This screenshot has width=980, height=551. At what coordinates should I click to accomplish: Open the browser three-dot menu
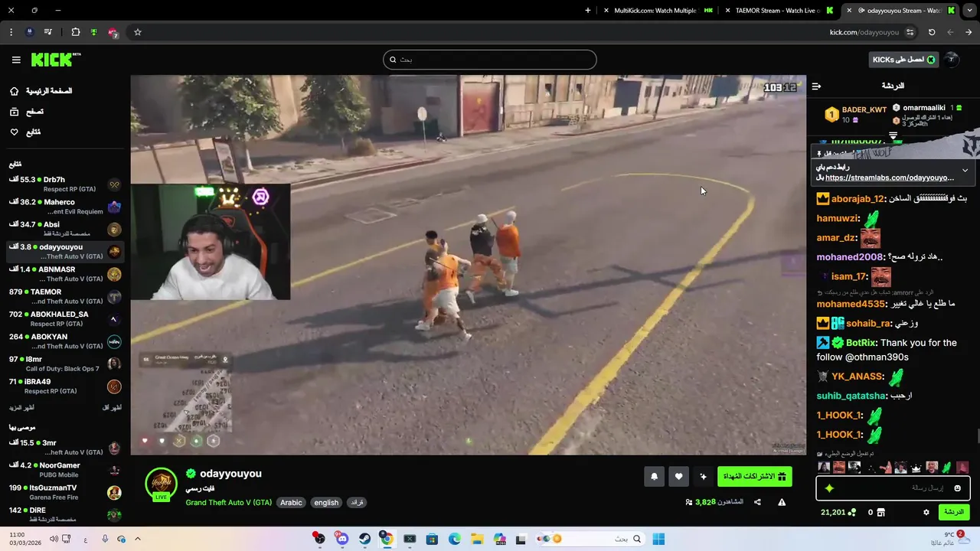pyautogui.click(x=11, y=32)
